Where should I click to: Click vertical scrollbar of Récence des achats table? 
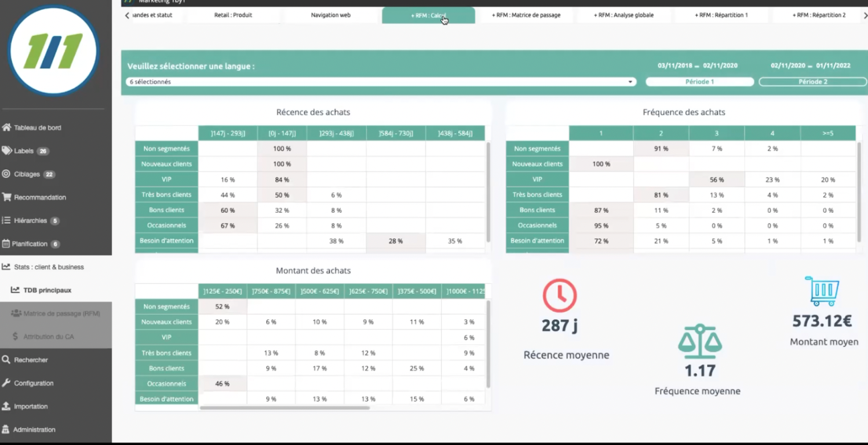click(x=488, y=192)
